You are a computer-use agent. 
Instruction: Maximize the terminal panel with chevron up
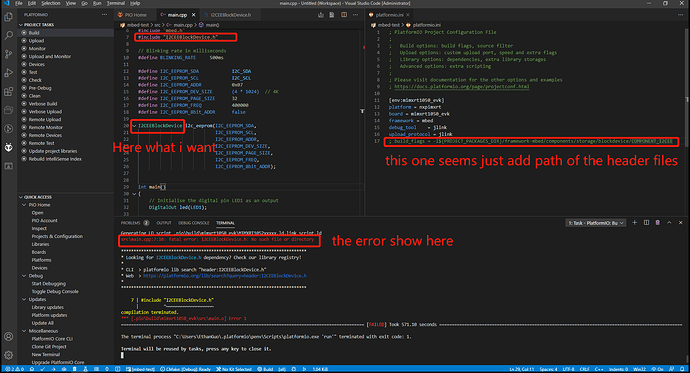pyautogui.click(x=669, y=223)
